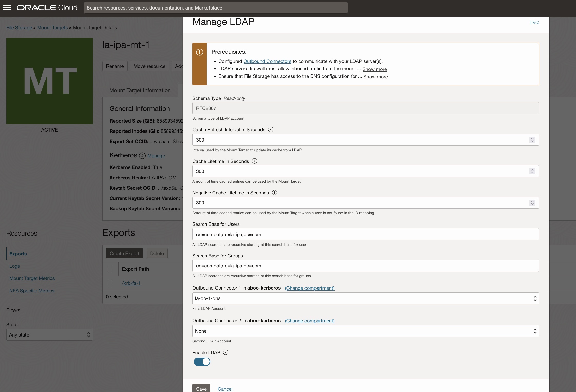The width and height of the screenshot is (576, 392).
Task: Click the Enable LDAP info icon
Action: (x=226, y=352)
